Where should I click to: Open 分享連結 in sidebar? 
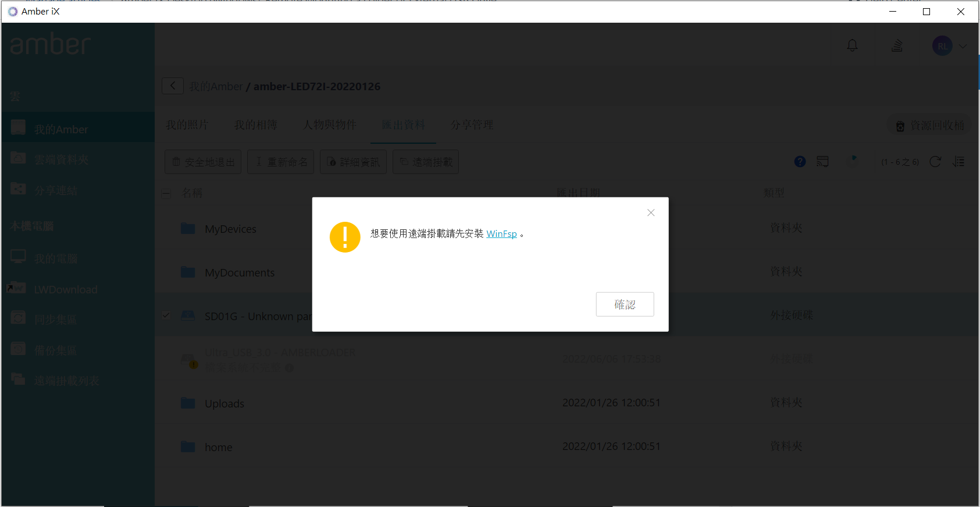pyautogui.click(x=56, y=190)
